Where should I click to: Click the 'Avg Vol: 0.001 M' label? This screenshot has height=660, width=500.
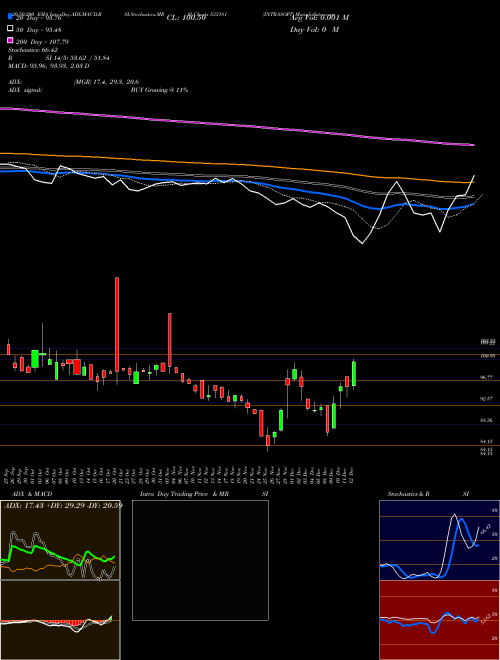319,18
